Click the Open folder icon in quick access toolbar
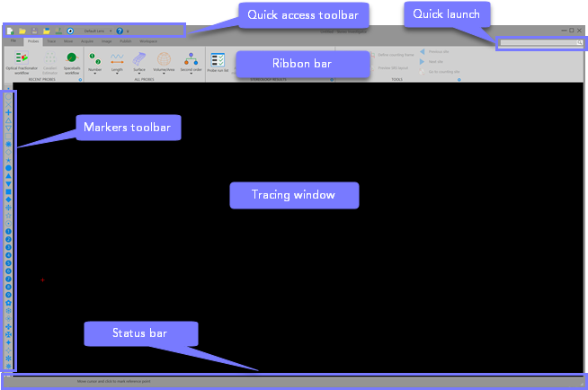This screenshot has width=588, height=390. click(22, 31)
